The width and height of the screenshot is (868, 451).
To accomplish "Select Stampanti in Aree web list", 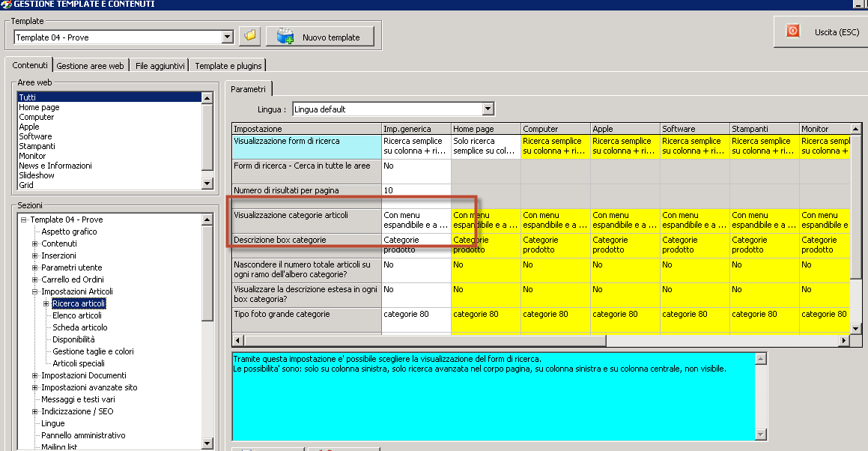I will pos(37,146).
